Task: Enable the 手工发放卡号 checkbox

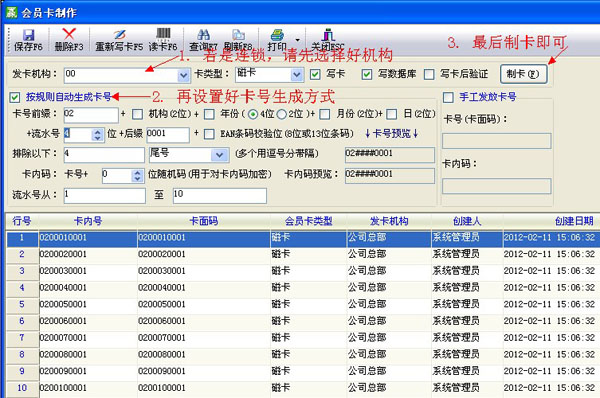Action: [448, 97]
